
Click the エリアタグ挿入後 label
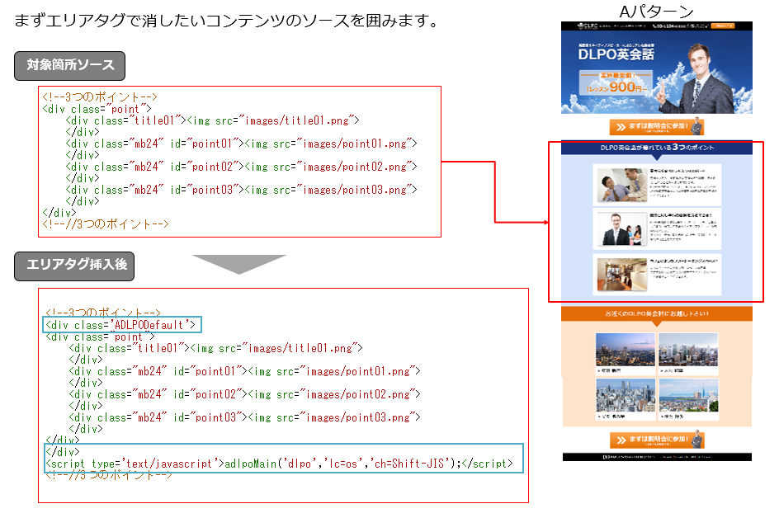(74, 266)
